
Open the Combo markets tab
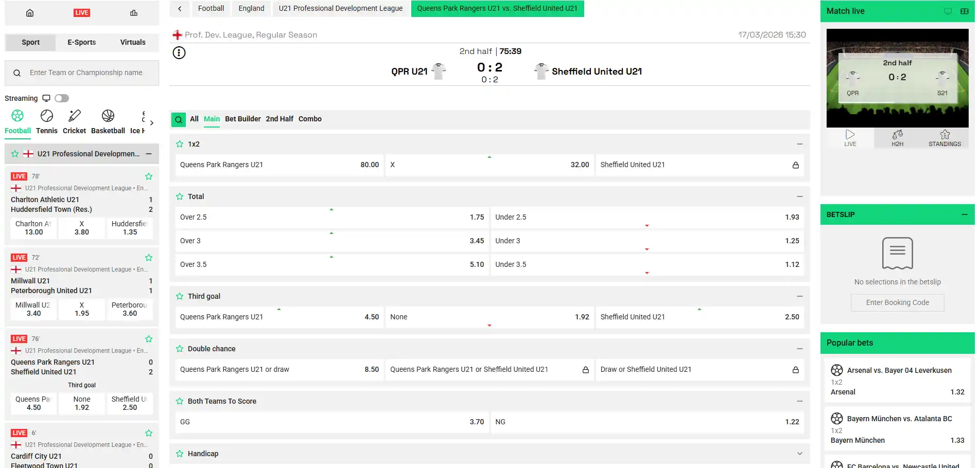310,119
